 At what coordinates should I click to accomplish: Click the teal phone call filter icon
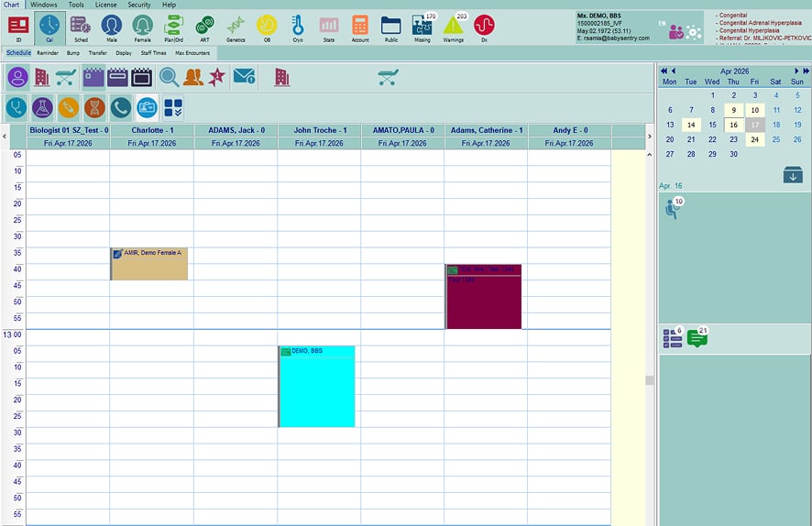pyautogui.click(x=121, y=108)
